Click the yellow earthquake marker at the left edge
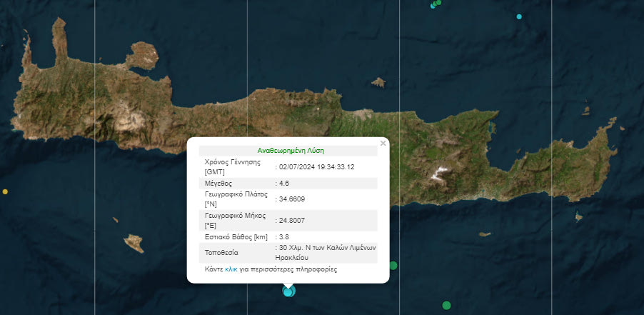 click(5, 191)
